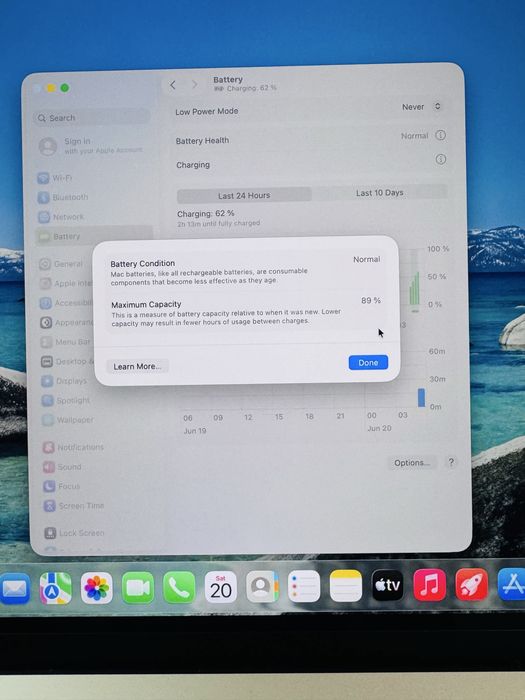Click the Options... button
525x700 pixels.
tap(412, 463)
